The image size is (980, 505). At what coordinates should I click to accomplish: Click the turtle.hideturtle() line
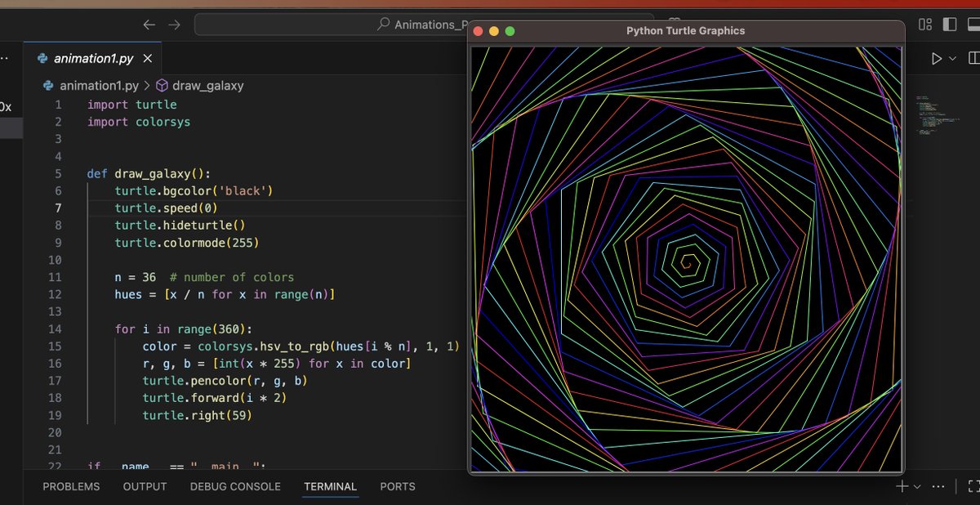[x=180, y=226]
